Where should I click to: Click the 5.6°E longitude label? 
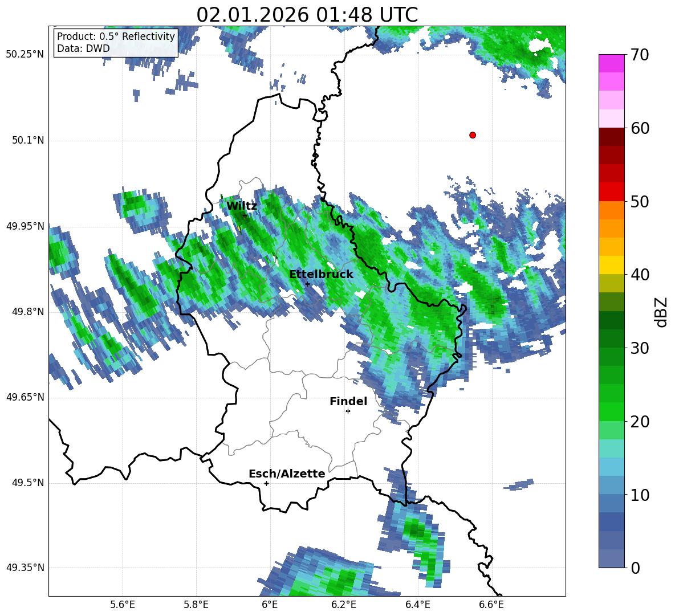(x=123, y=605)
